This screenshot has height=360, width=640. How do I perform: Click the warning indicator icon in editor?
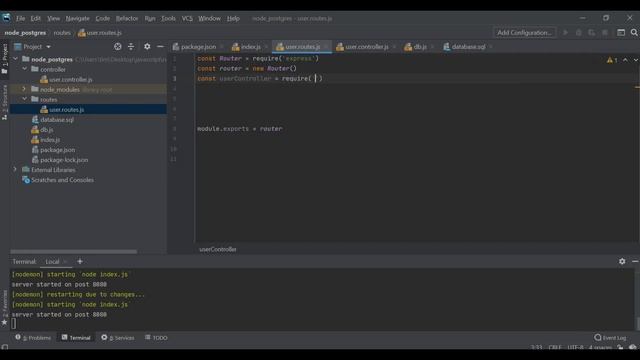(611, 60)
